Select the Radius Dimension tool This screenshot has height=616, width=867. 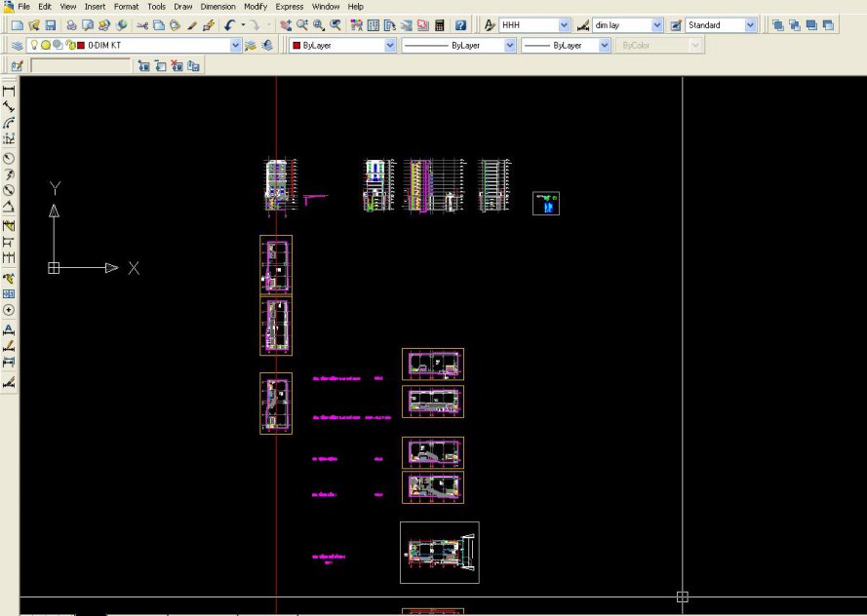pos(9,158)
